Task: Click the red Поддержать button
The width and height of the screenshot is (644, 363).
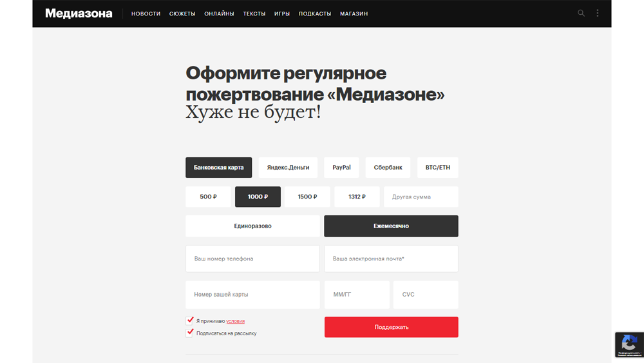Action: 392,328
